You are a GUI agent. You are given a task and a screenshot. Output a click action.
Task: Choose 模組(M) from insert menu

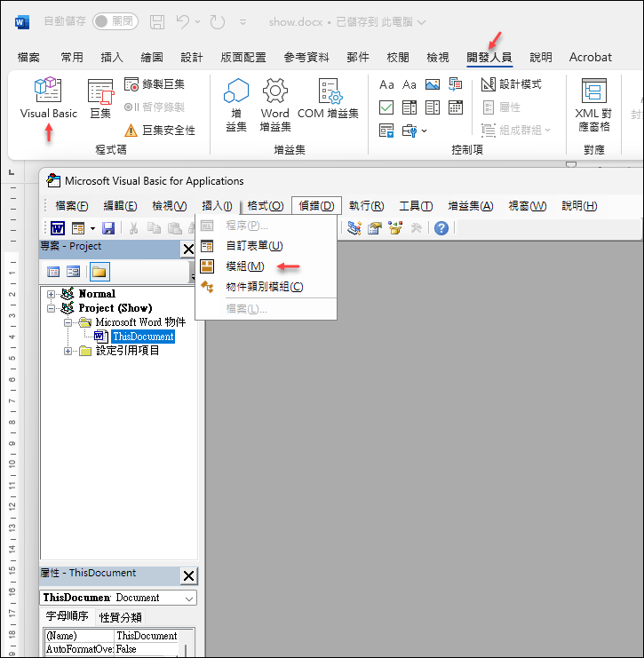tap(266, 266)
